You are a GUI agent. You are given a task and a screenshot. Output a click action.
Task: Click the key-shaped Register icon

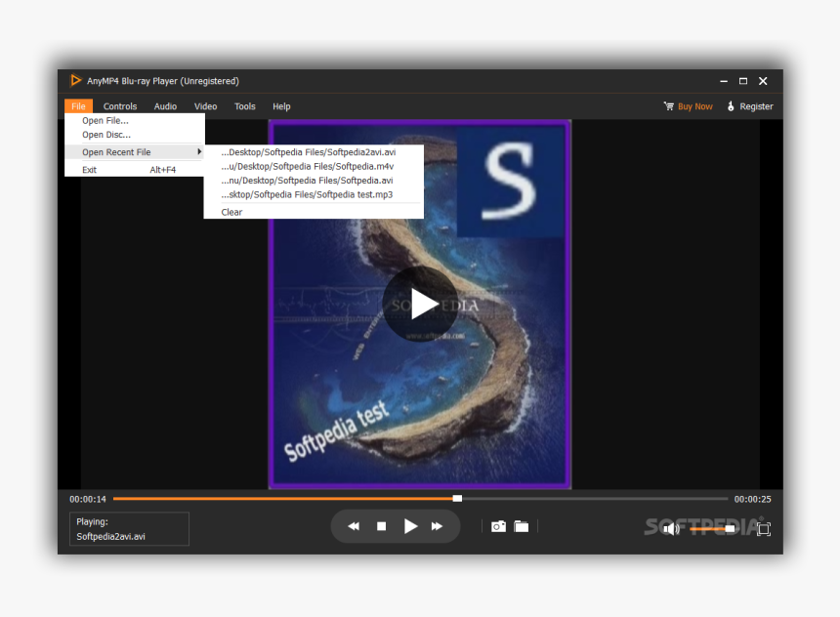(x=730, y=106)
